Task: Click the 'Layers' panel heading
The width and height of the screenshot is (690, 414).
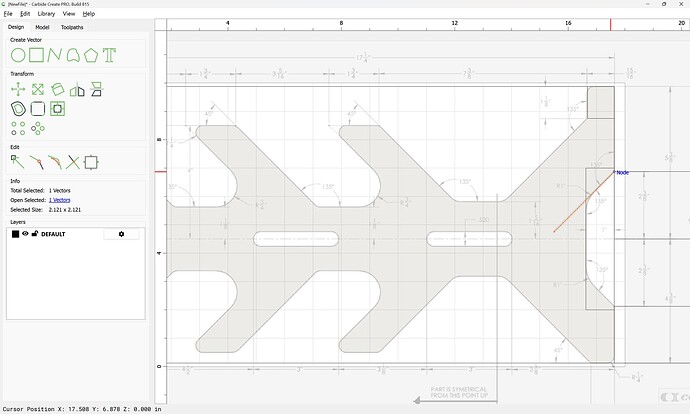Action: point(18,222)
